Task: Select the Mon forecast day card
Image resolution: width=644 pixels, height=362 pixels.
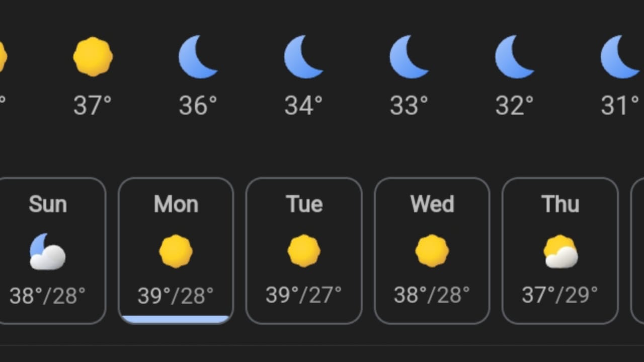Action: (176, 251)
